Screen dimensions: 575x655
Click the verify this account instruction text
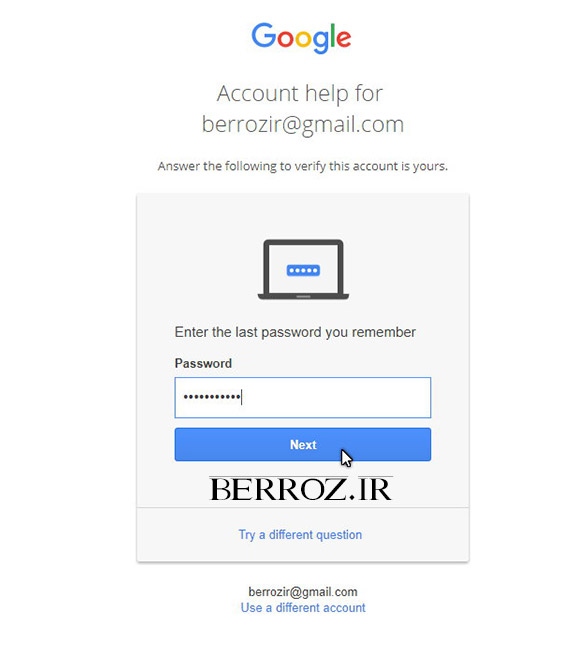coord(303,166)
